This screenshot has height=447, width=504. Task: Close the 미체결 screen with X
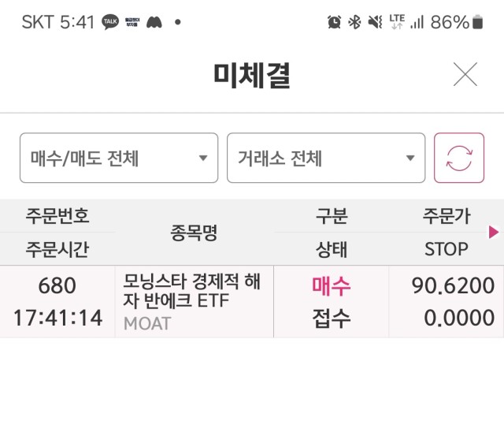[x=465, y=74]
